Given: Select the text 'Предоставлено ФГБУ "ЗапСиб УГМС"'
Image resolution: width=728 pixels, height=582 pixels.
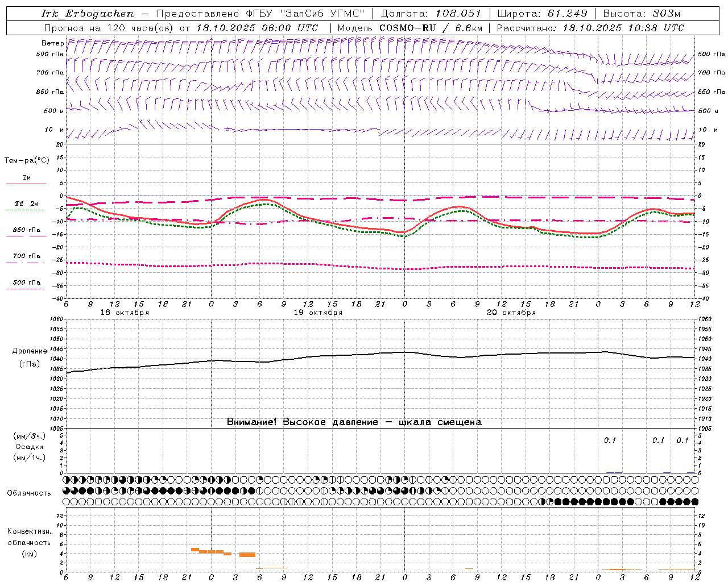Looking at the screenshot, I should click(x=260, y=14).
